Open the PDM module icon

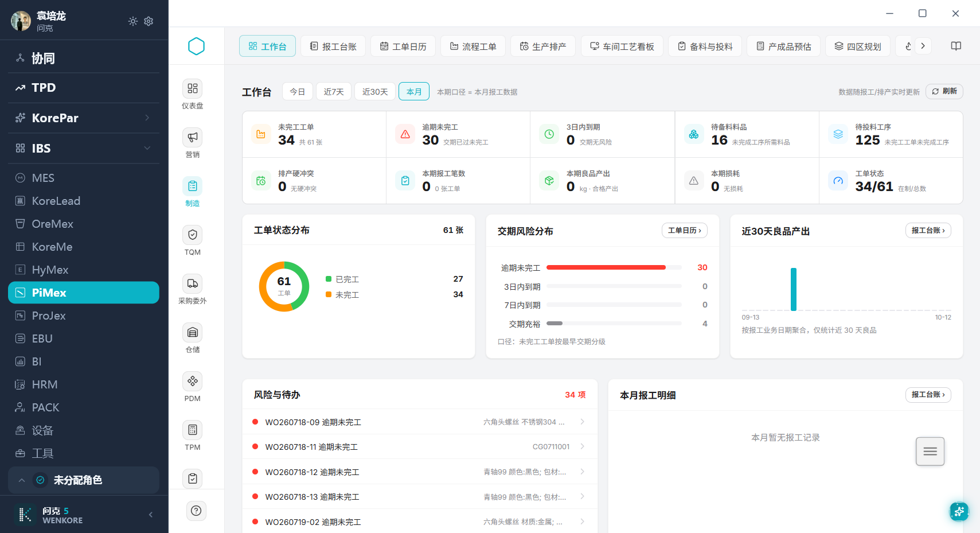(193, 387)
